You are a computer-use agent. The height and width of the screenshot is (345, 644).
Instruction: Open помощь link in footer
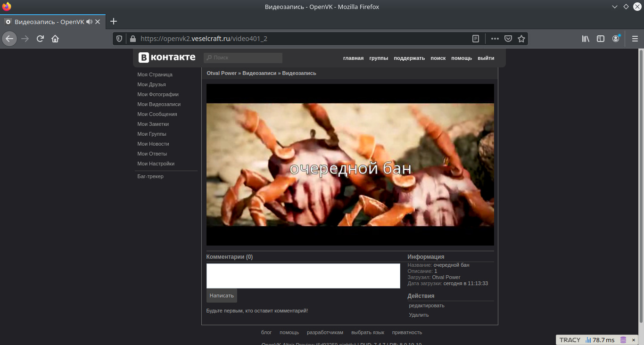(x=289, y=332)
